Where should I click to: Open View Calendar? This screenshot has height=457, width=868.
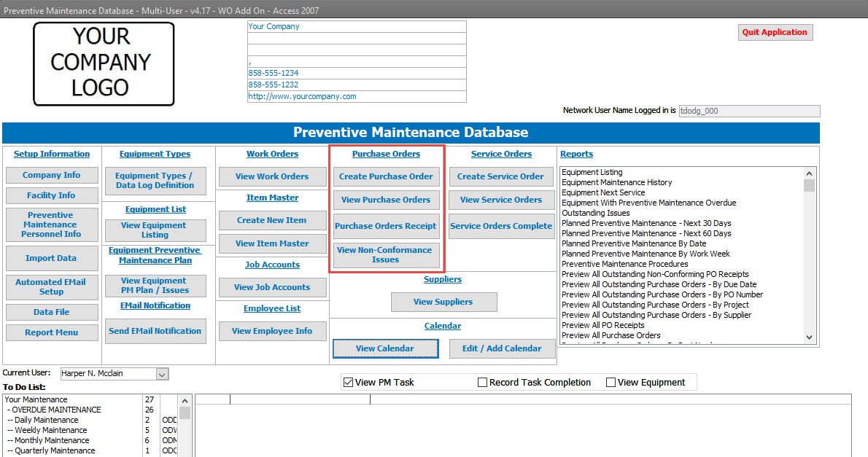(385, 348)
